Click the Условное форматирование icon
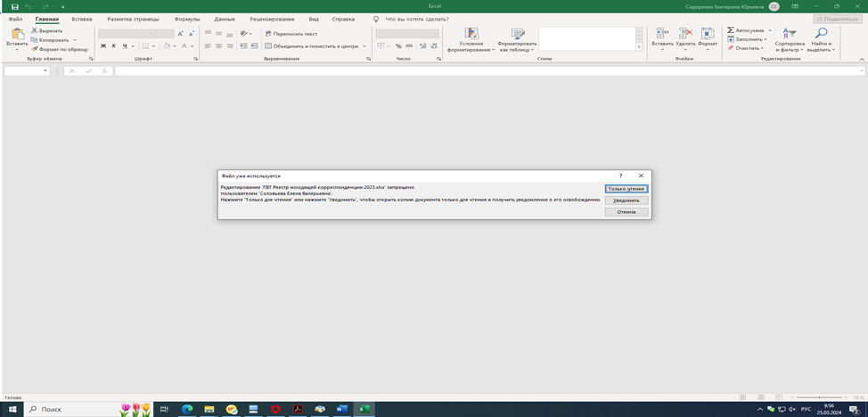The width and height of the screenshot is (868, 417). tap(471, 33)
